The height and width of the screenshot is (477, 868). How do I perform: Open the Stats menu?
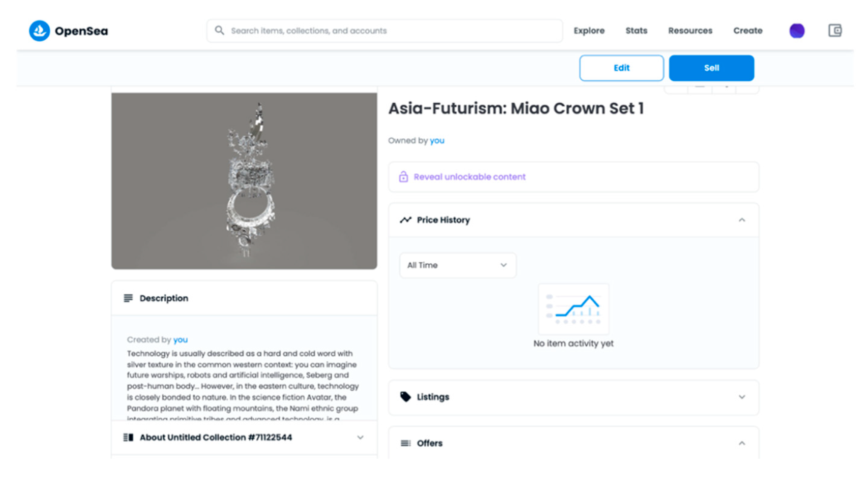point(636,31)
